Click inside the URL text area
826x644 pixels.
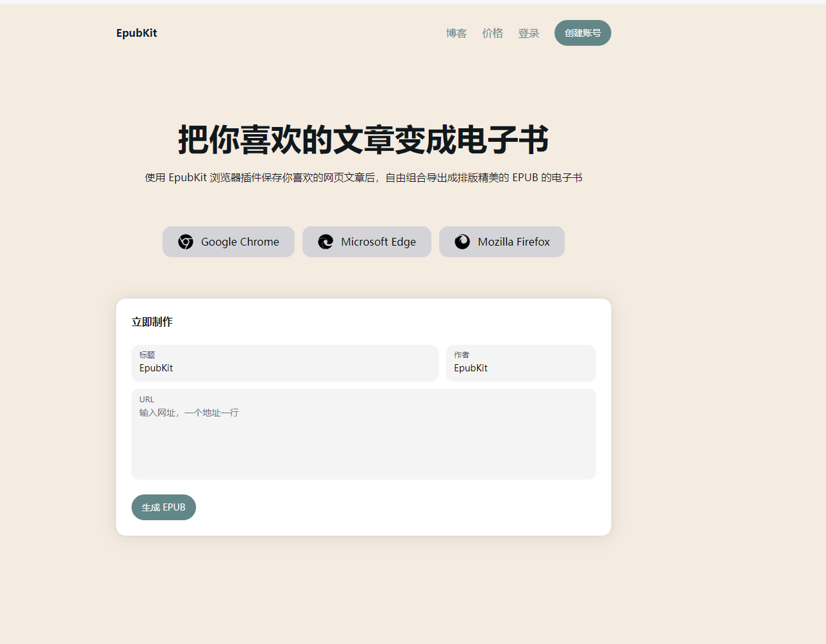tap(364, 442)
